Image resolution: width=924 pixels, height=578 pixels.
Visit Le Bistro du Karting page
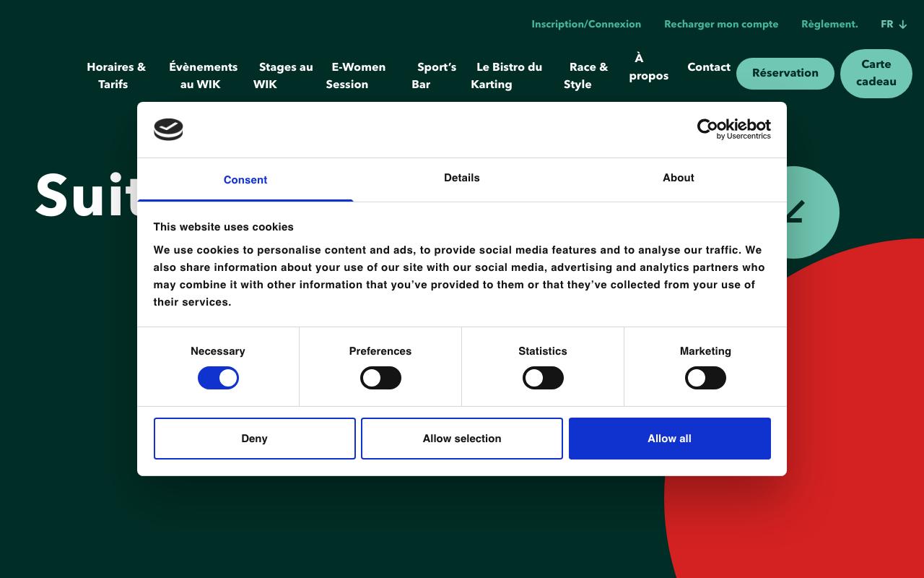(507, 75)
